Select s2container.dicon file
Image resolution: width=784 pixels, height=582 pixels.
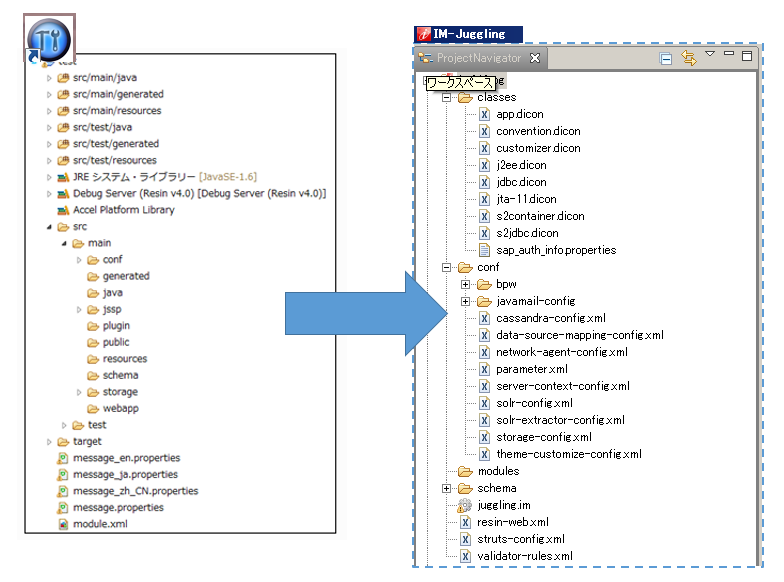540,216
